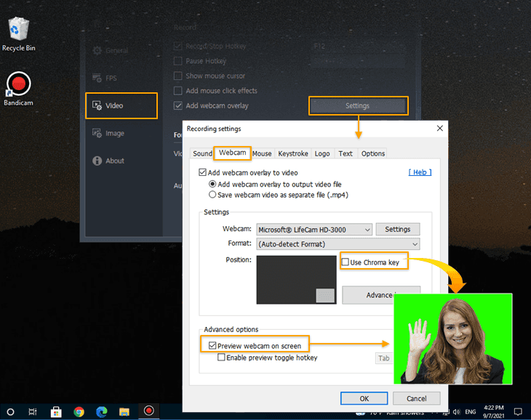Switch to the Webcam tab
This screenshot has height=420, width=531.
(x=232, y=153)
